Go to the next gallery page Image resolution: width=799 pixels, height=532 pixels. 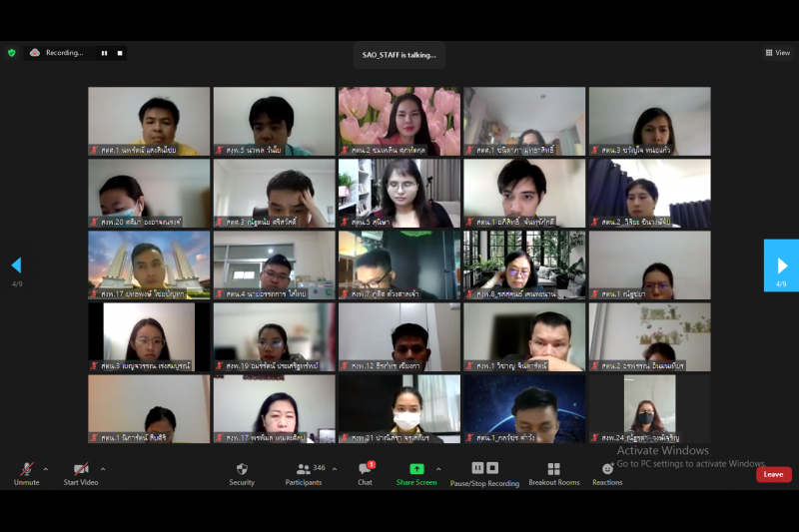(781, 265)
